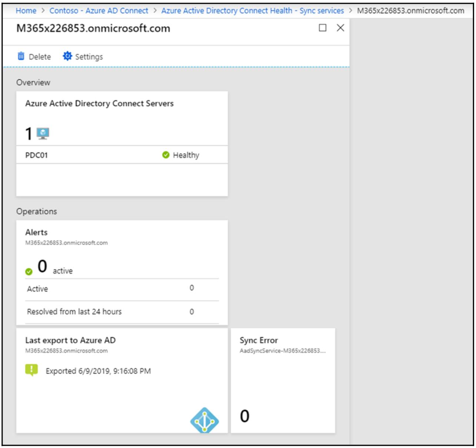
Task: Open the Azure Active Directory Connect Servers tile
Action: click(x=99, y=104)
